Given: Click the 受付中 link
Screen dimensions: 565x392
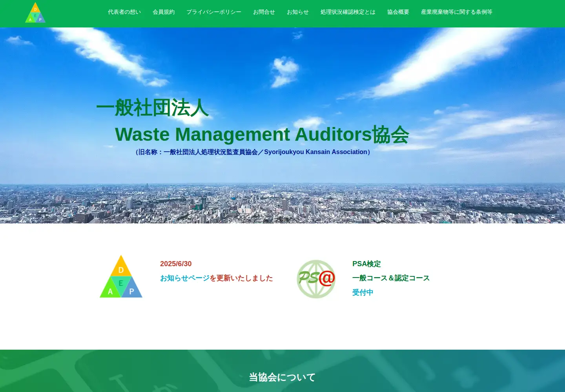Looking at the screenshot, I should (363, 292).
